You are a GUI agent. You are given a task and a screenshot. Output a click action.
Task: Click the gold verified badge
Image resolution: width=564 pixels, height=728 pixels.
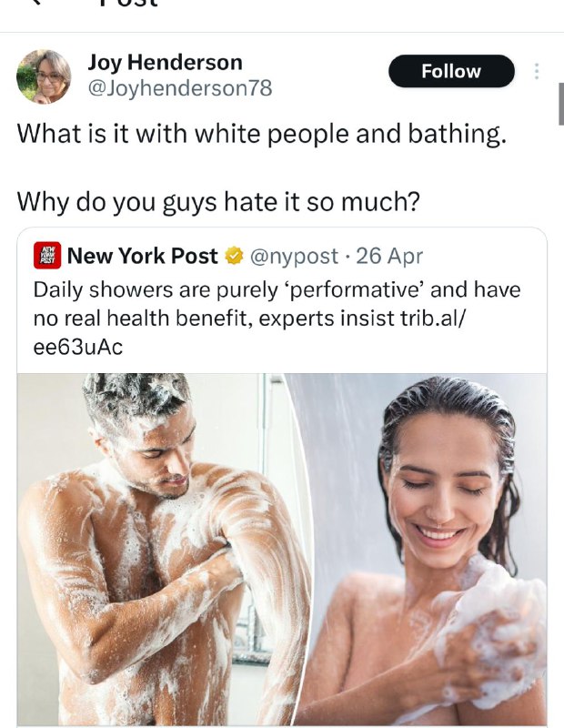tap(235, 256)
